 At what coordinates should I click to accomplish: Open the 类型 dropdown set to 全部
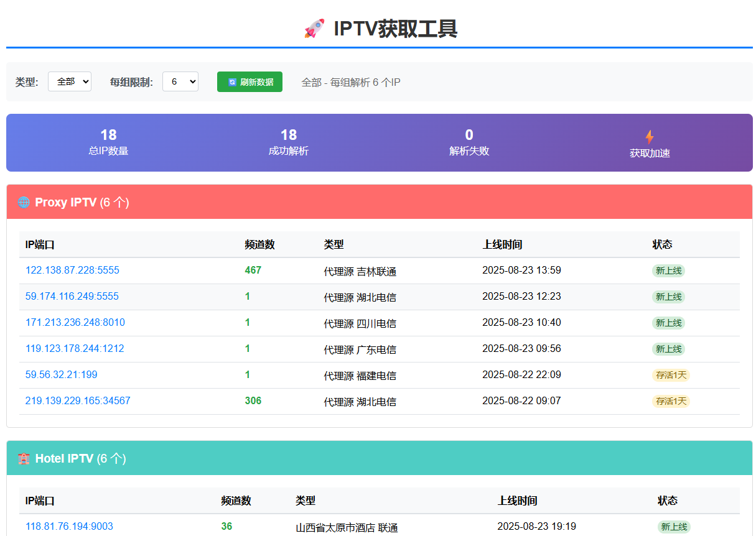(70, 81)
